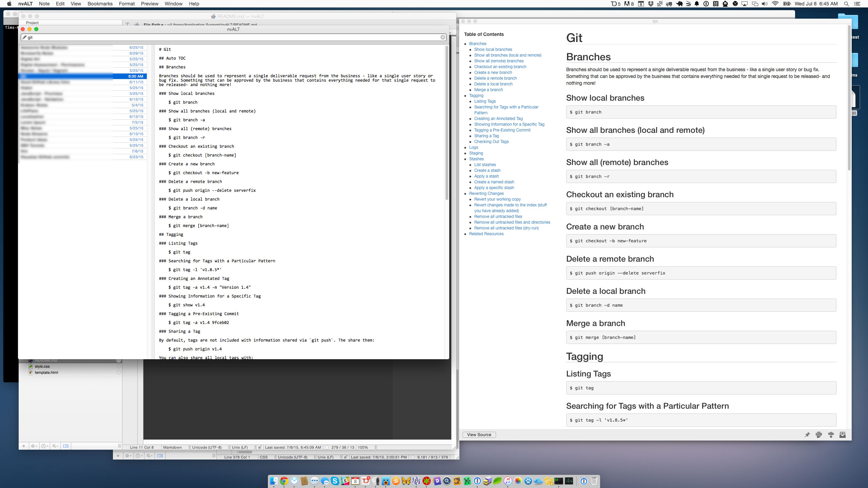Click the note editor vertical scrollbar

447,122
